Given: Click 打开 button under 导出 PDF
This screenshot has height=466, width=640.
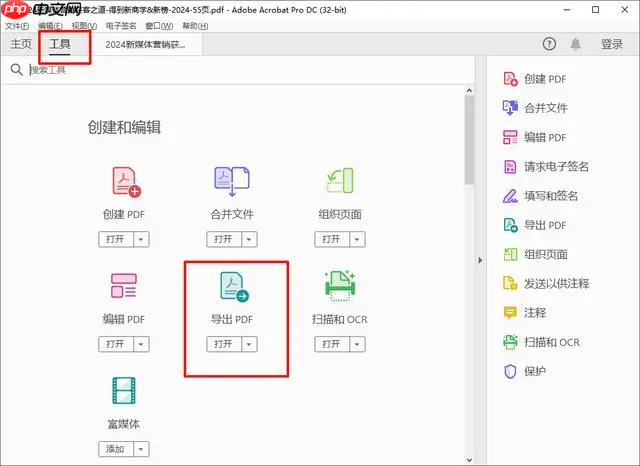Looking at the screenshot, I should tap(224, 344).
